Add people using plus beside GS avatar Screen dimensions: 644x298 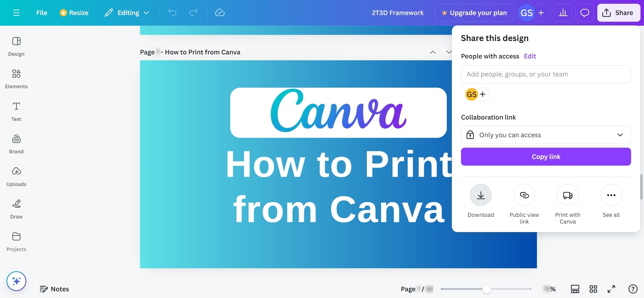483,94
